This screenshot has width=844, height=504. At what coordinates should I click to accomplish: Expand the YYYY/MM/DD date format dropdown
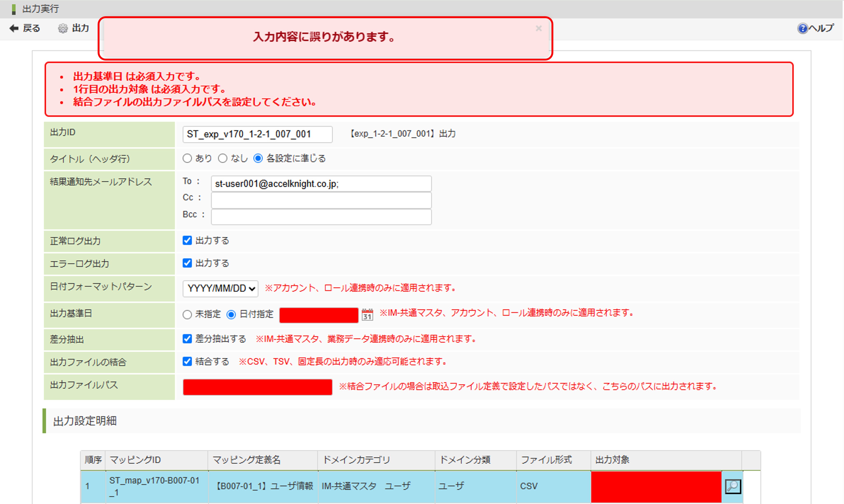pos(220,289)
